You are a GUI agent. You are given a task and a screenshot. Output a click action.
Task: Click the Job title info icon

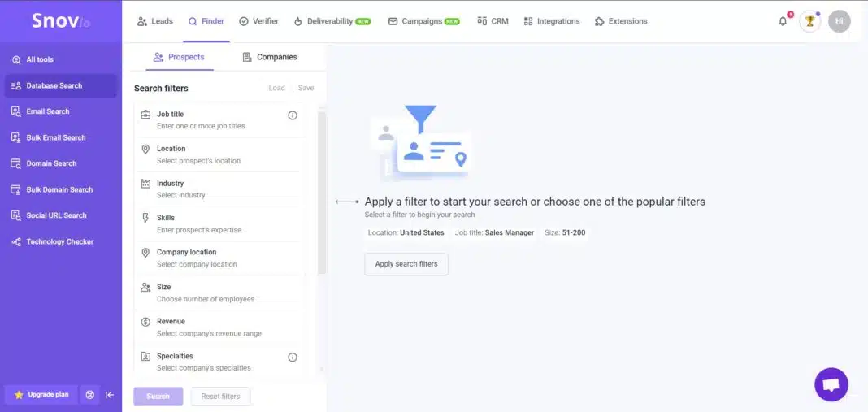pos(293,115)
